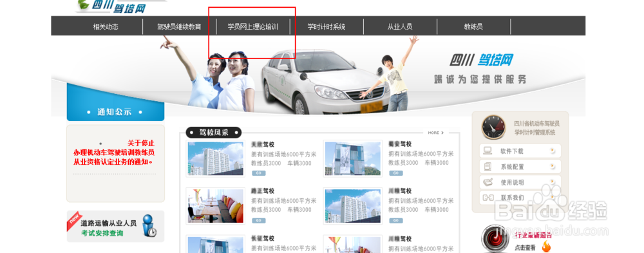Open 联系我们 link

512,198
